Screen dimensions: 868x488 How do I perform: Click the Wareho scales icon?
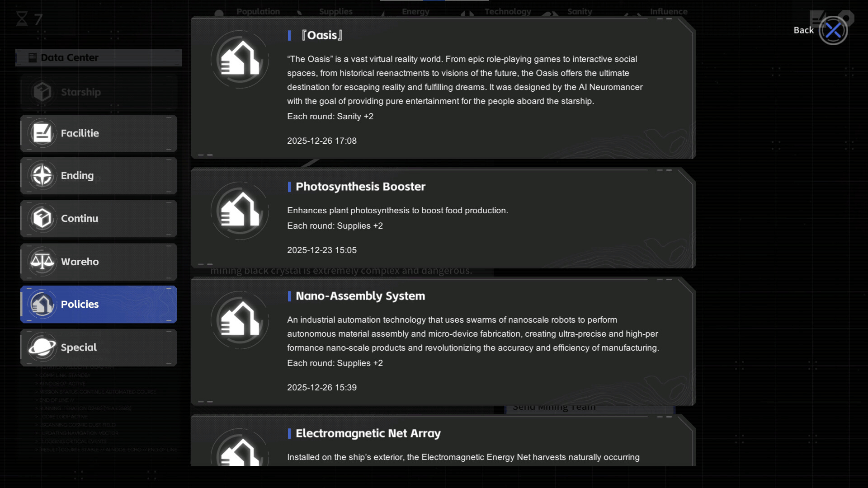(x=42, y=262)
